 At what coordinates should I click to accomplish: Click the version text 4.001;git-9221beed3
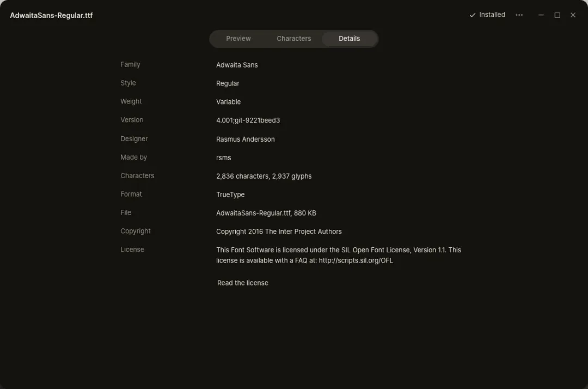tap(248, 120)
